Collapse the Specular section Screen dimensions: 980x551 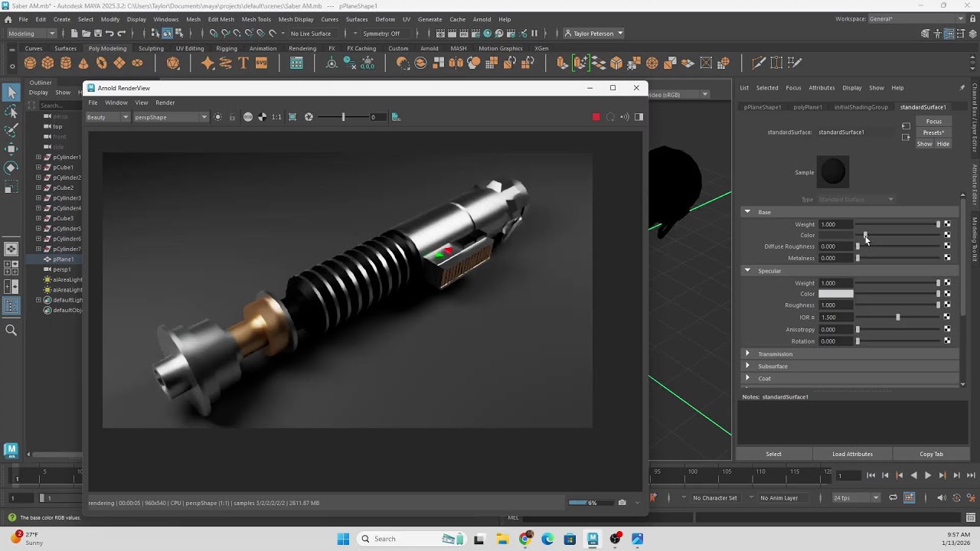coord(747,270)
